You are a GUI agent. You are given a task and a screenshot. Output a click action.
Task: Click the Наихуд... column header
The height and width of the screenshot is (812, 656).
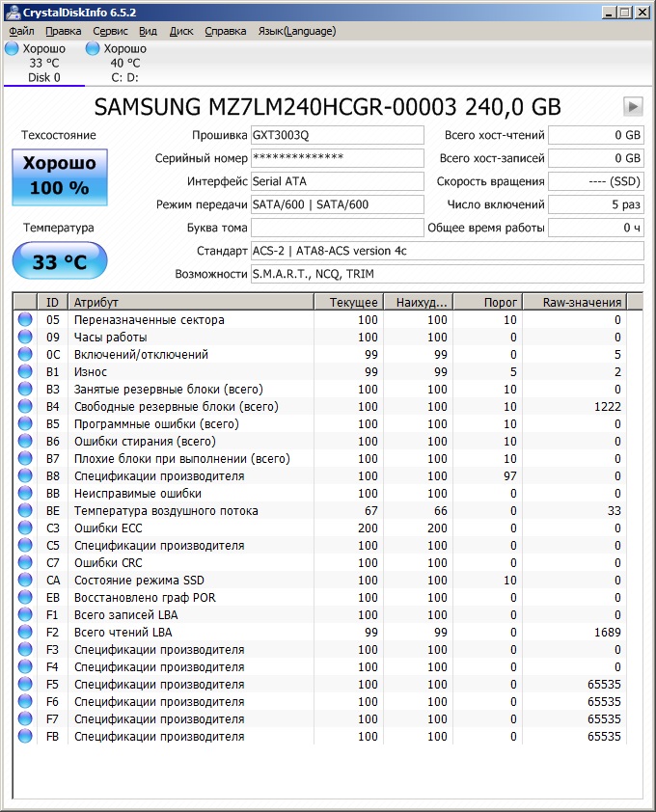pos(418,302)
